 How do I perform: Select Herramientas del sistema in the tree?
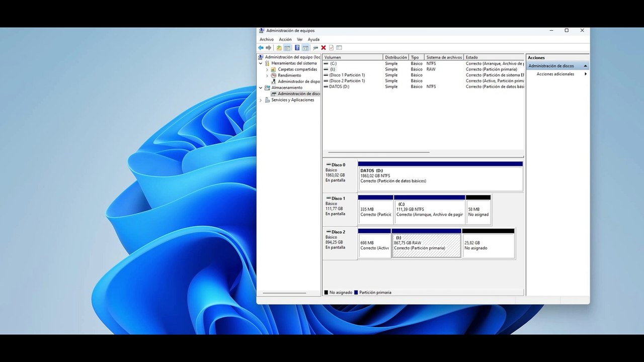pos(294,63)
